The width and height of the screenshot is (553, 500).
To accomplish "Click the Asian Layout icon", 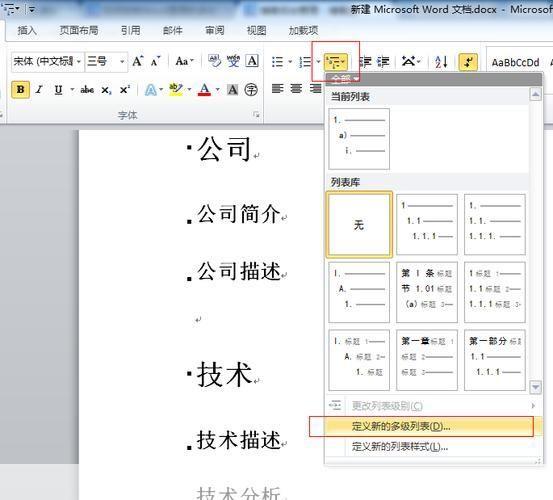I will click(411, 62).
